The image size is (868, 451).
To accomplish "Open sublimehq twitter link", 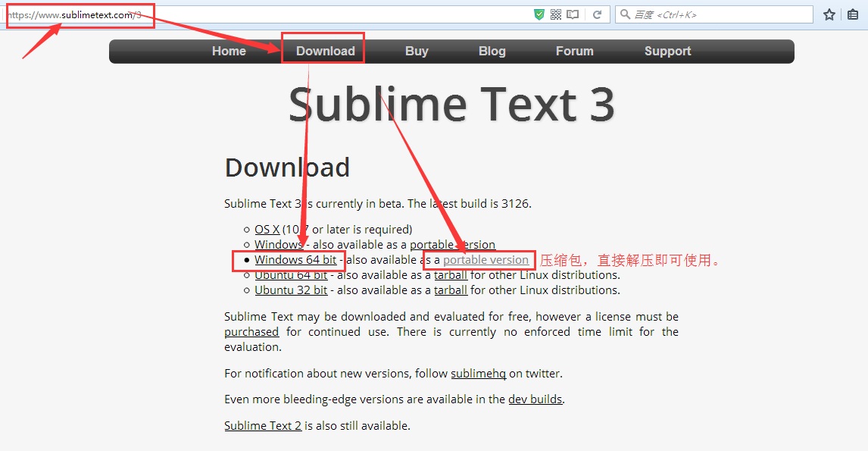I will (478, 374).
